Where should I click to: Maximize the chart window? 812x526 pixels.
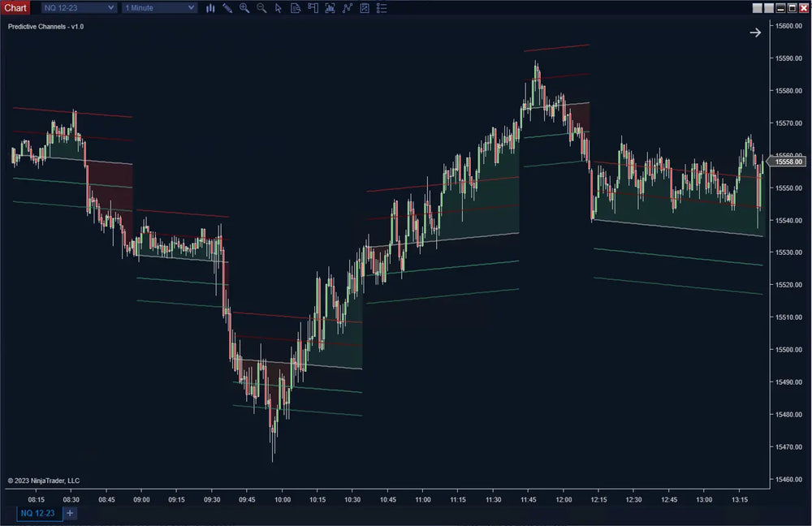click(792, 8)
